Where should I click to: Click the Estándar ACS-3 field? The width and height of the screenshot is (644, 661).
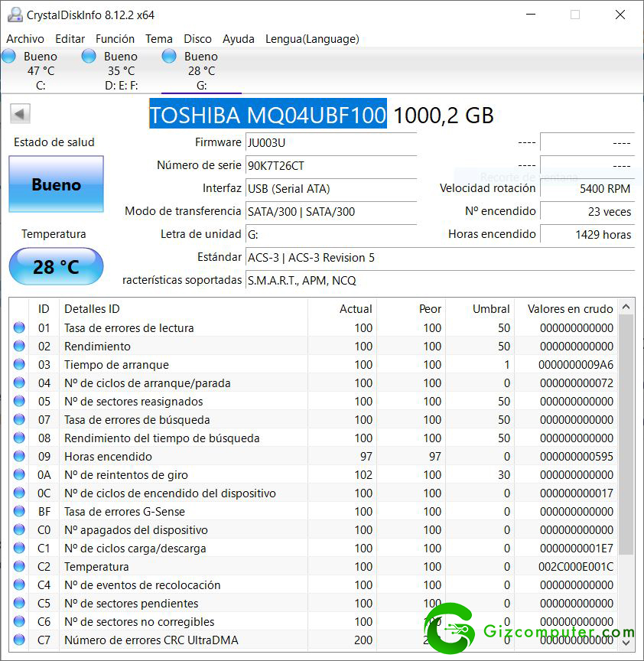(440, 258)
